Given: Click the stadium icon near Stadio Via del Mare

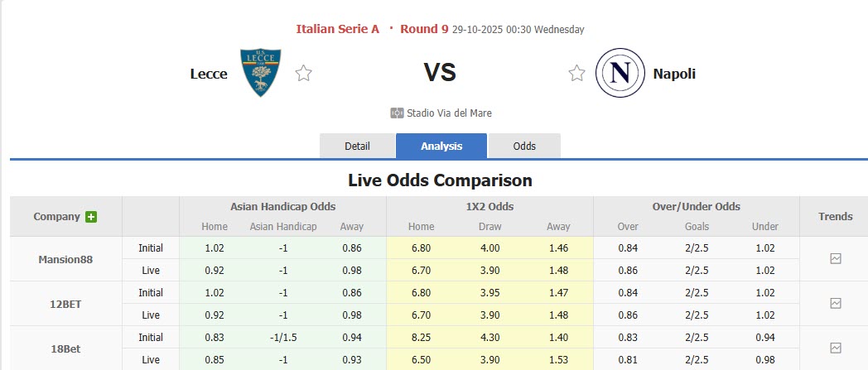Looking at the screenshot, I should coord(397,113).
